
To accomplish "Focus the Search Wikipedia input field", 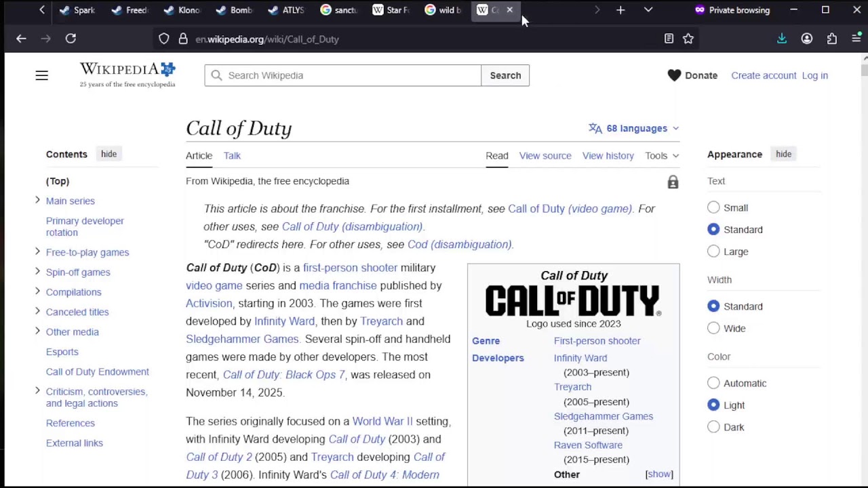I will tap(343, 75).
